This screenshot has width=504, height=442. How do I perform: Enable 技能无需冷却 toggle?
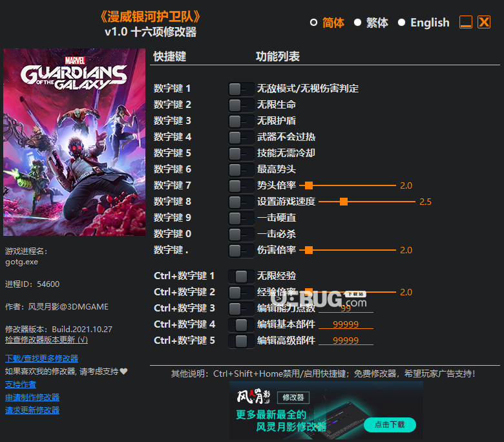coord(241,154)
